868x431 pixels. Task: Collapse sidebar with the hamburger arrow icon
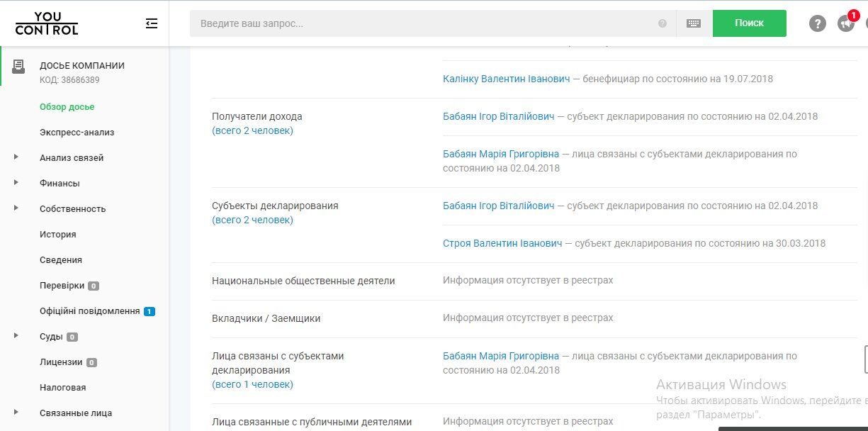tap(151, 23)
